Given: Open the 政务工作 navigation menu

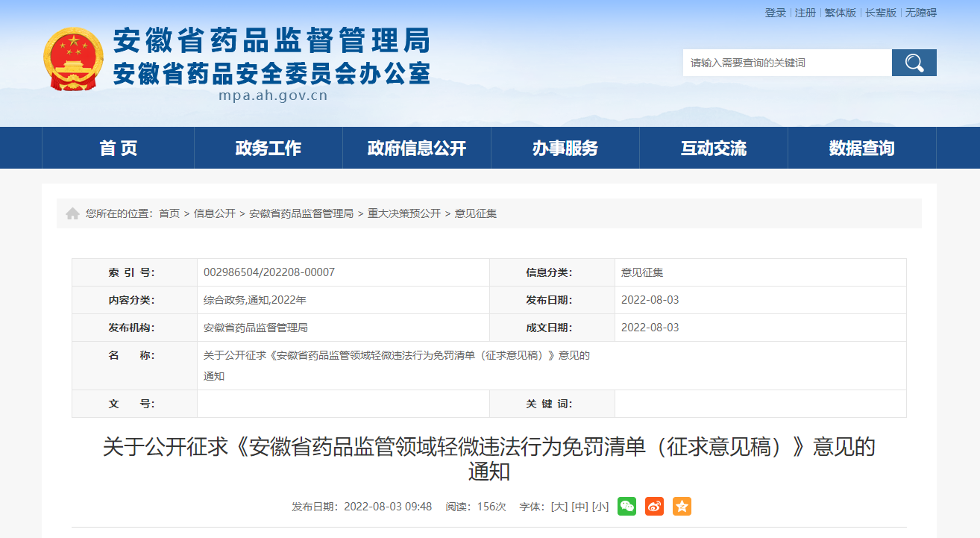Looking at the screenshot, I should [x=268, y=148].
